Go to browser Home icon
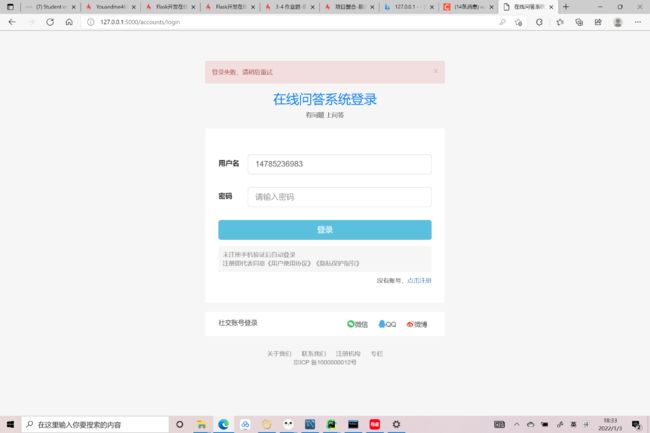Image resolution: width=650 pixels, height=433 pixels. pos(69,22)
